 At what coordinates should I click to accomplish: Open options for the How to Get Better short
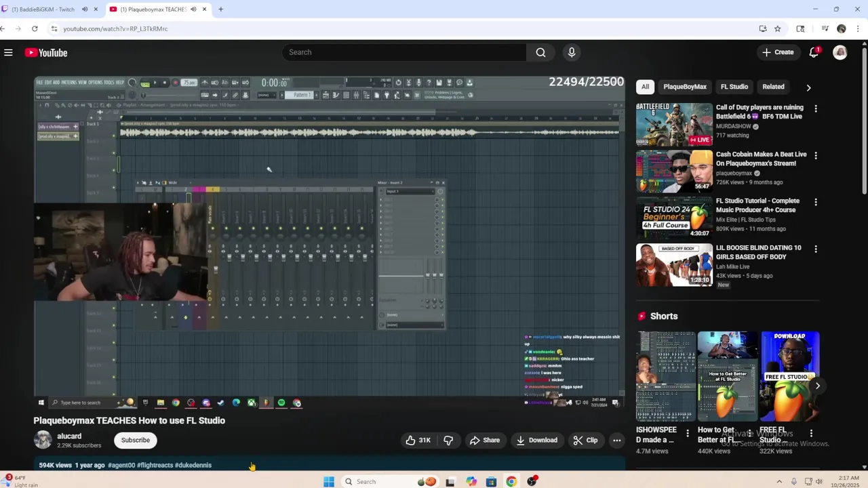coord(749,433)
